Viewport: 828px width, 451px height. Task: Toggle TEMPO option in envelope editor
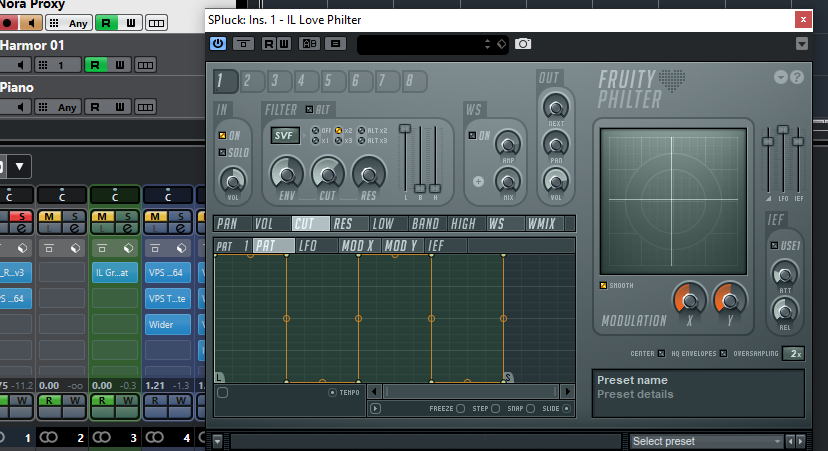pos(332,392)
